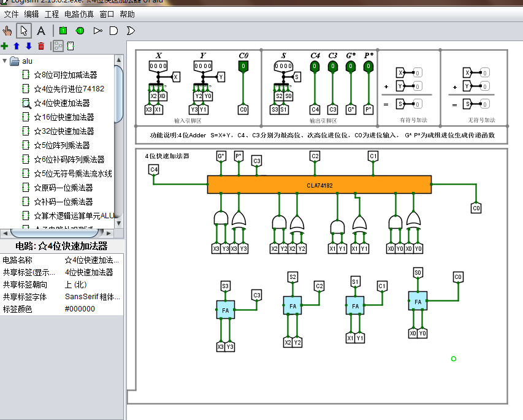The height and width of the screenshot is (420, 523).
Task: Click horizontal scrollbar left arrow
Action: click(x=5, y=233)
